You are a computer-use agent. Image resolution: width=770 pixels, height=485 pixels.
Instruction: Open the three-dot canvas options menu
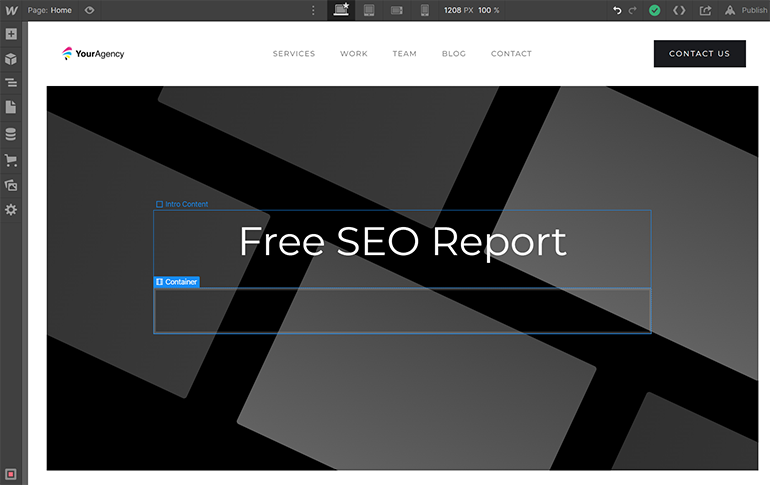click(313, 10)
